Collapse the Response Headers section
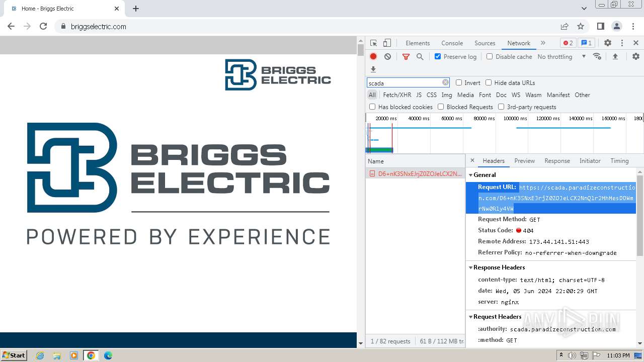Viewport: 644px width, 362px height. click(498, 267)
